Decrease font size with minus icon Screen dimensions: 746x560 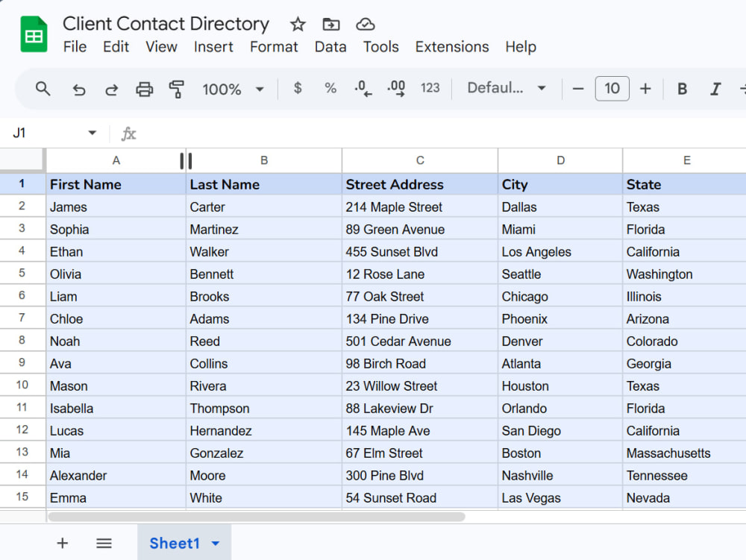(x=578, y=89)
